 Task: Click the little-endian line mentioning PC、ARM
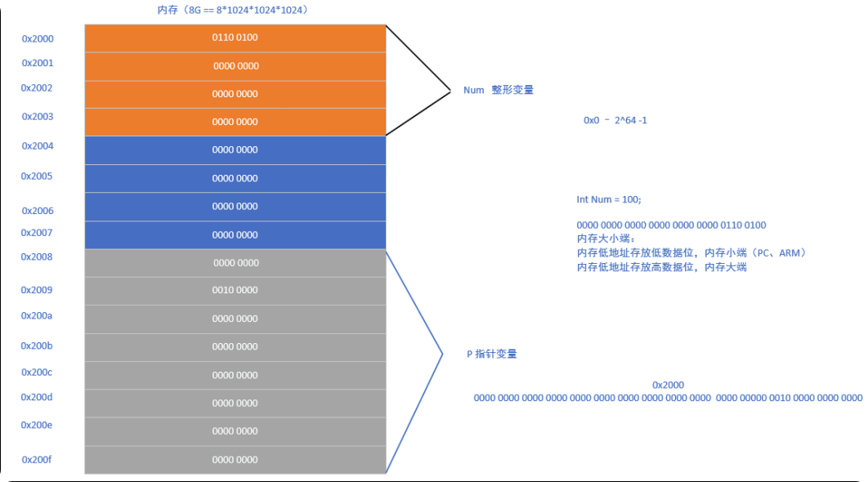click(691, 253)
